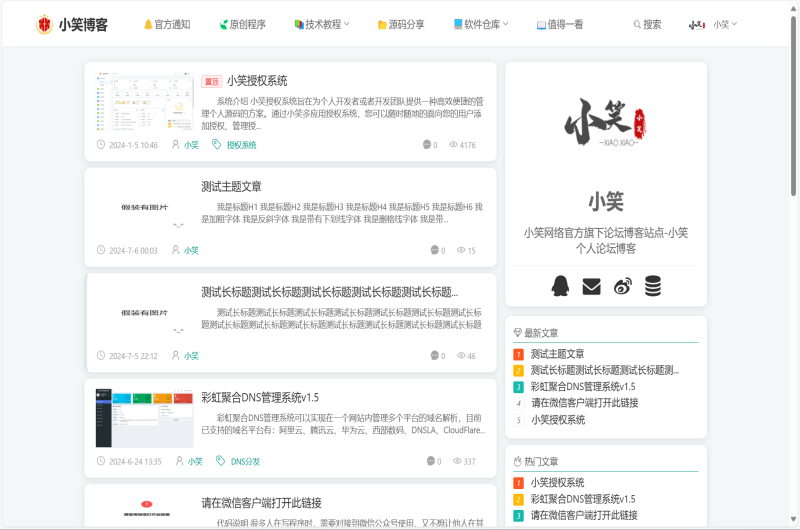Open the 测试主题文章 post title
This screenshot has width=800, height=530.
tap(231, 186)
